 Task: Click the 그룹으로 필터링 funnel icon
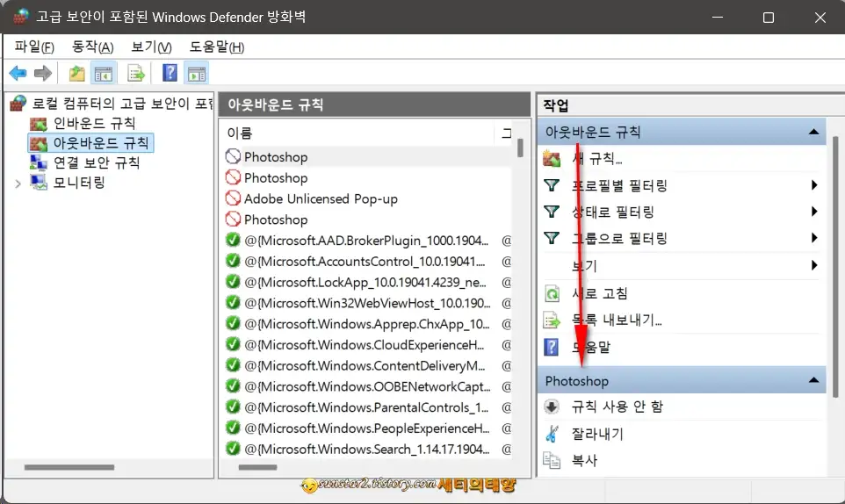coord(552,238)
